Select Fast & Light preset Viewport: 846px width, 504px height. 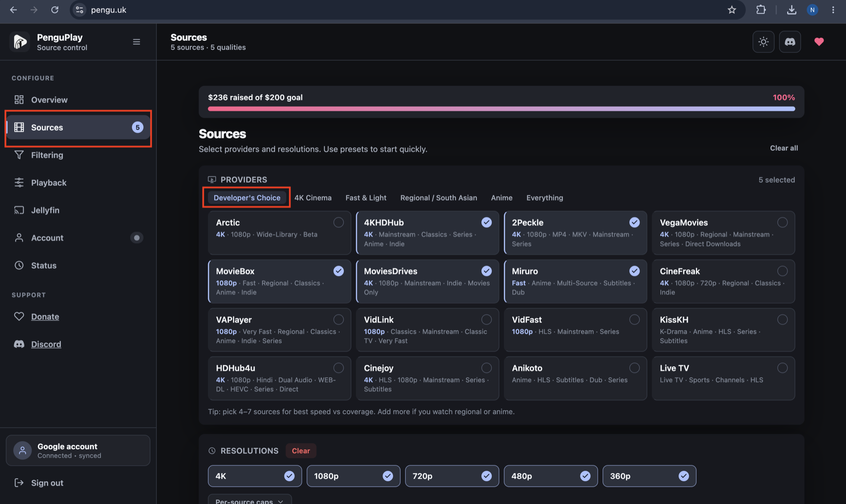366,198
